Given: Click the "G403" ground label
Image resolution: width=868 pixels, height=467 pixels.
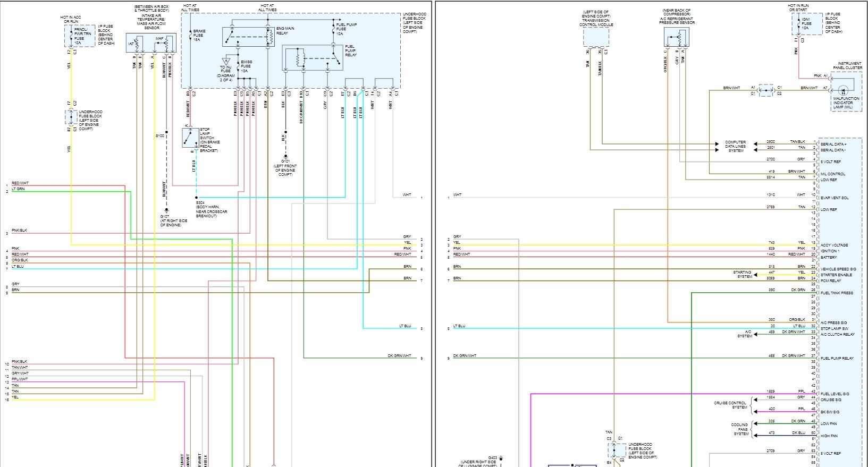Looking at the screenshot, I should (494, 457).
